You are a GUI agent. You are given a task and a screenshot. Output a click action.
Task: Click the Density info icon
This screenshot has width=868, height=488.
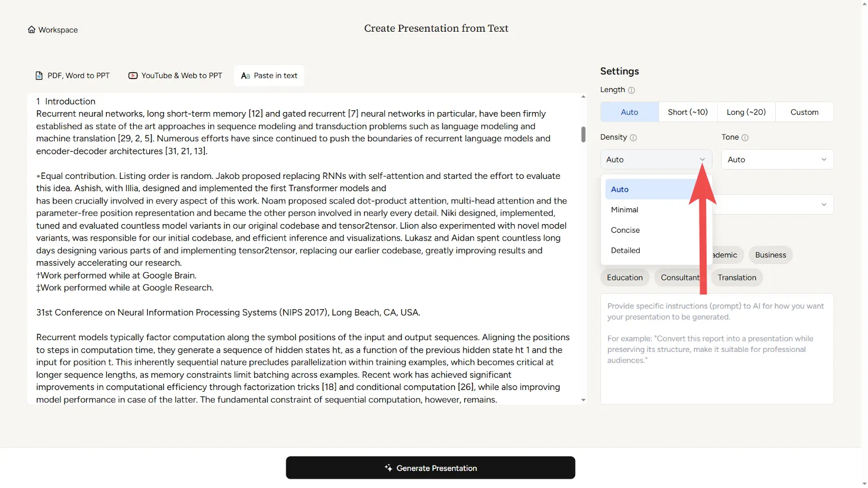[x=633, y=138]
